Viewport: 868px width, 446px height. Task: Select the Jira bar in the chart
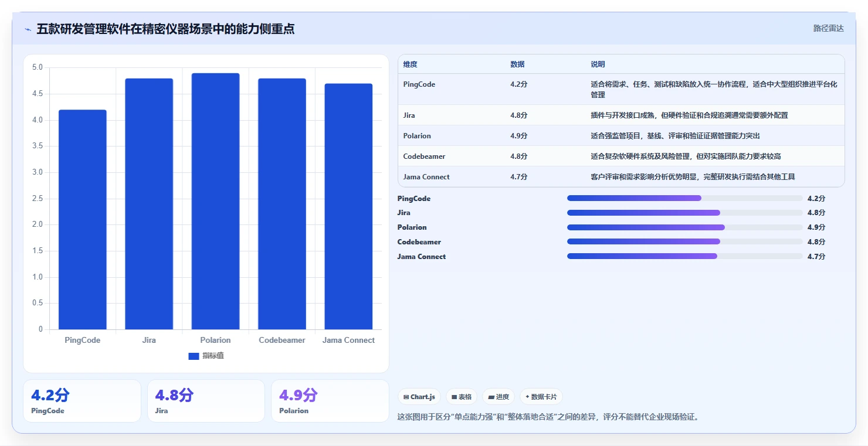[x=149, y=204]
